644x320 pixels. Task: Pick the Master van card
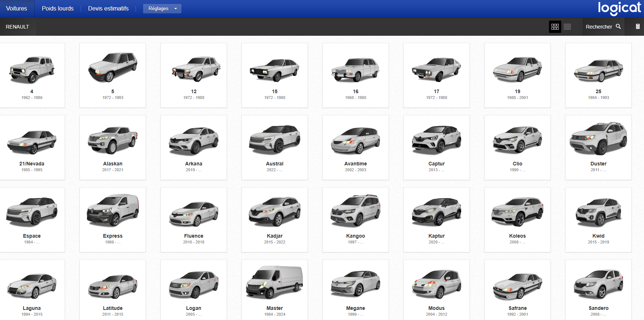click(275, 290)
